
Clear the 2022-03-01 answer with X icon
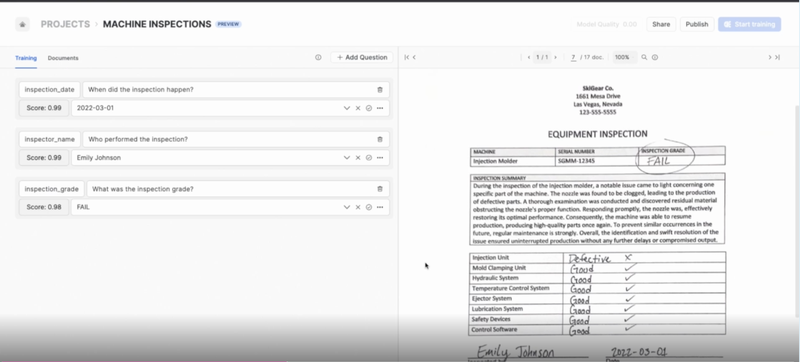[358, 108]
